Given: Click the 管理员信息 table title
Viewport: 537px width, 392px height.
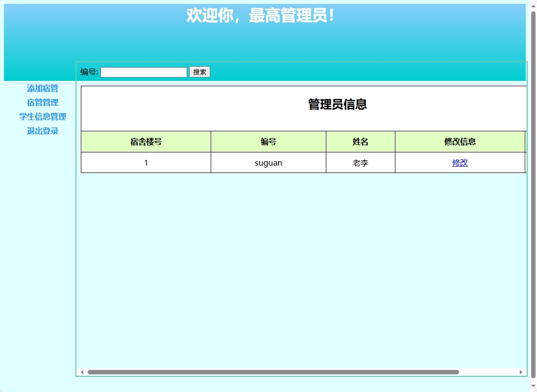Looking at the screenshot, I should [337, 104].
